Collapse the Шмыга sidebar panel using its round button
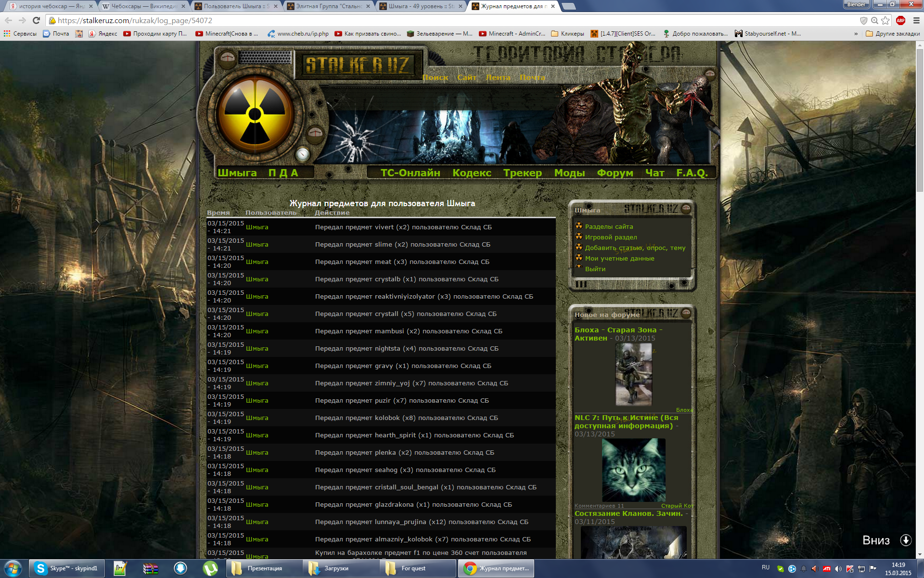Screen dimensions: 924x578 [x=686, y=209]
